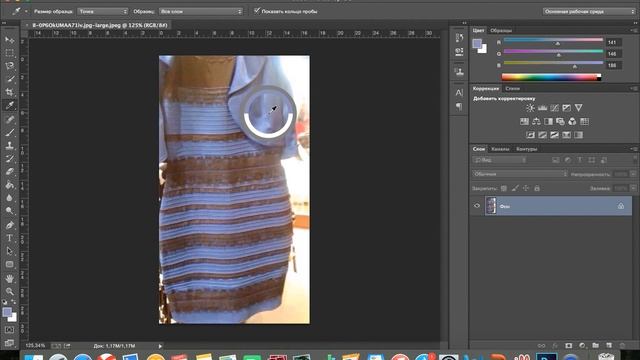Open the layer opacity dropdown arrow
Viewport: 640px width, 360px height.
[633, 174]
